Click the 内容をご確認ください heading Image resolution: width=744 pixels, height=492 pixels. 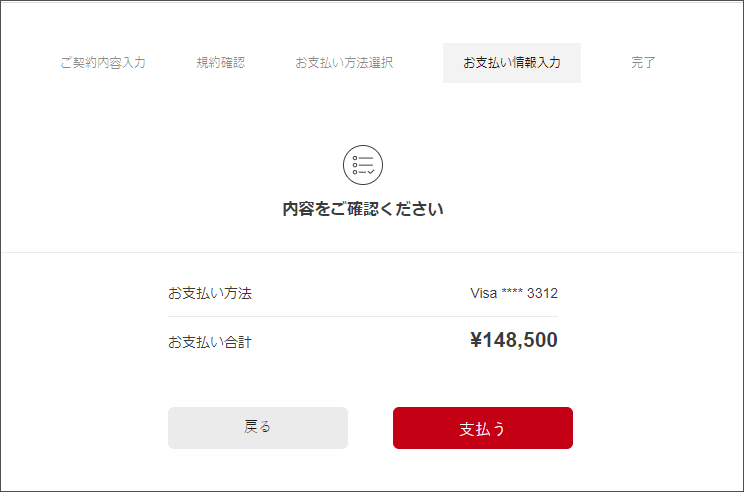click(363, 210)
